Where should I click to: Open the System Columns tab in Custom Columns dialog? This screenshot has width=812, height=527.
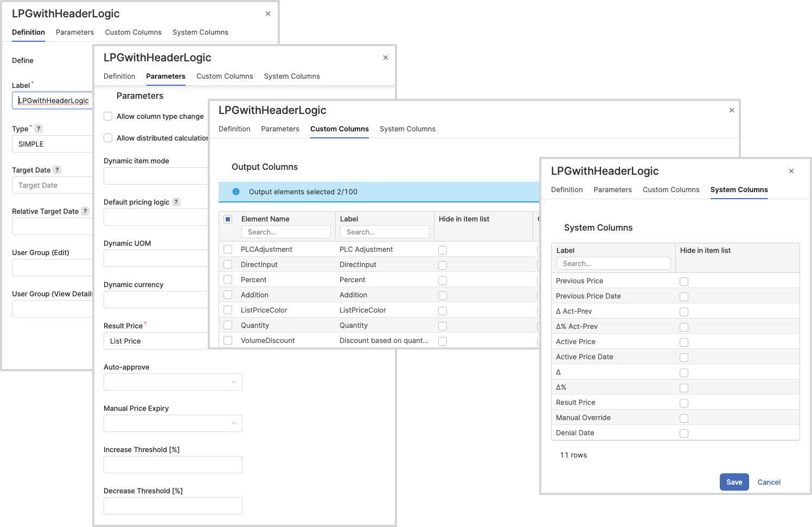407,129
